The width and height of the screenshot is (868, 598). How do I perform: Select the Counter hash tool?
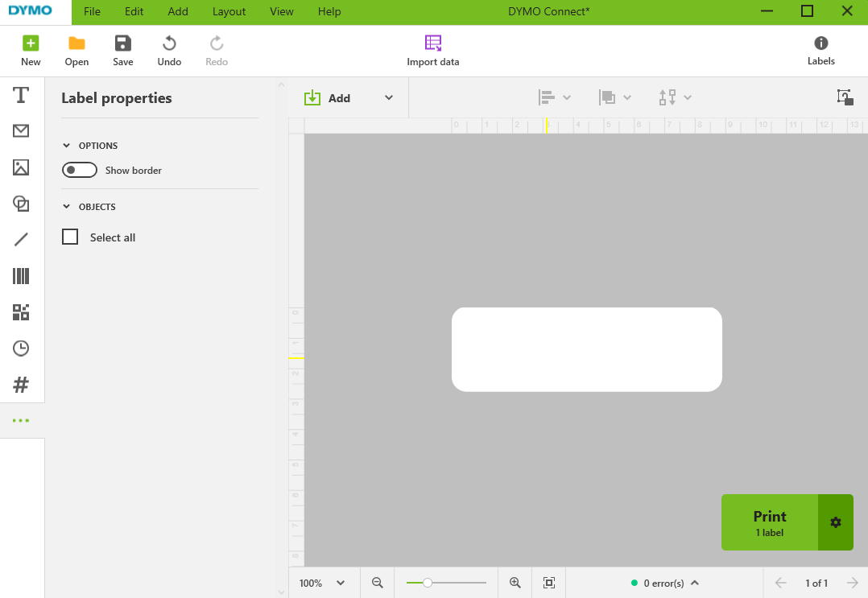pos(21,385)
